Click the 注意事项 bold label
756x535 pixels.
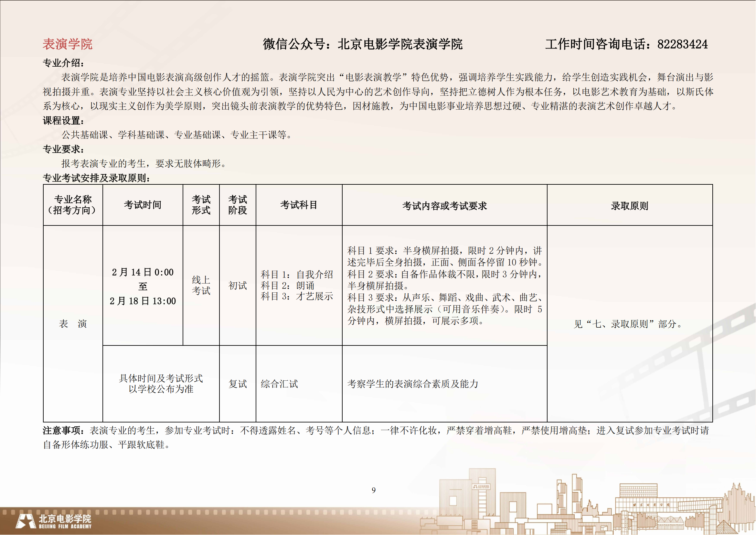pos(62,431)
